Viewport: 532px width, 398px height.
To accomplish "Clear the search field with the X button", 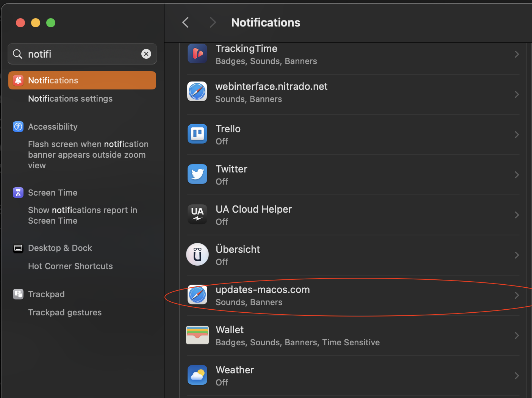I will click(x=146, y=54).
